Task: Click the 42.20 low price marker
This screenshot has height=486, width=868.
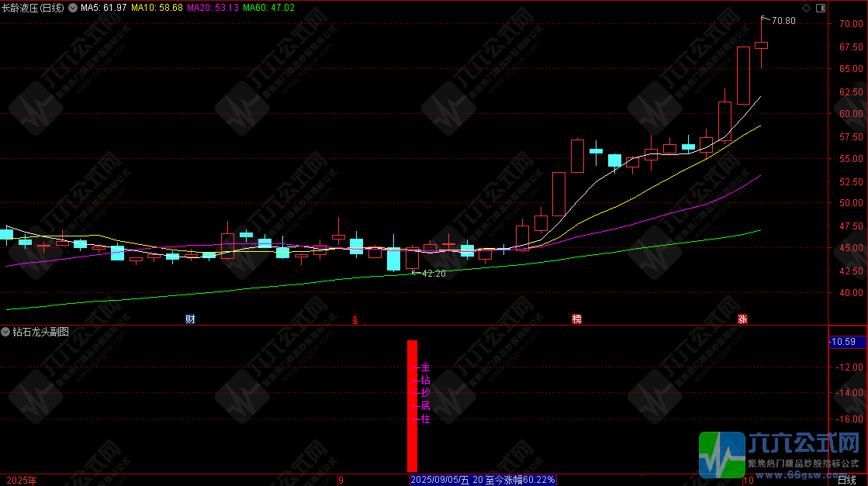Action: [433, 274]
